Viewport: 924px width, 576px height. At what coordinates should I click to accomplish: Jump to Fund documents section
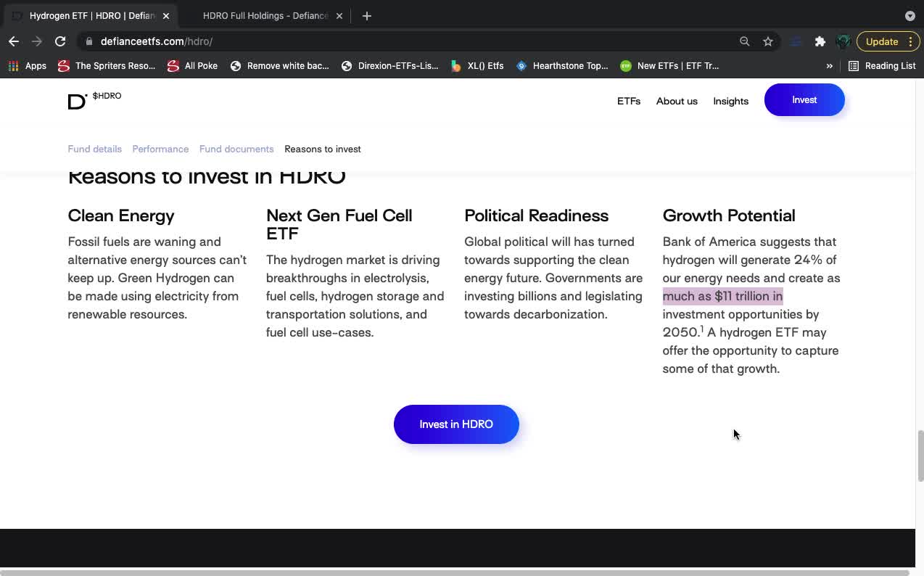[236, 149]
